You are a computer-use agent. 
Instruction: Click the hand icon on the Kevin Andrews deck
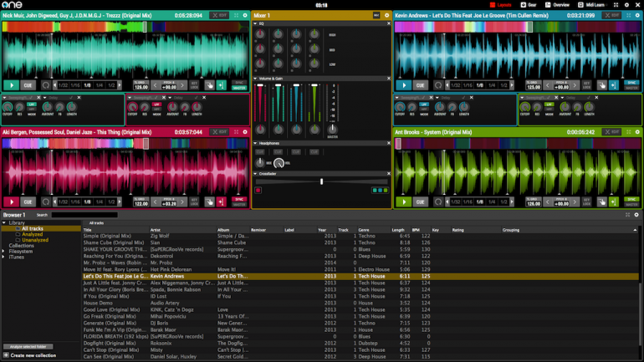point(601,85)
